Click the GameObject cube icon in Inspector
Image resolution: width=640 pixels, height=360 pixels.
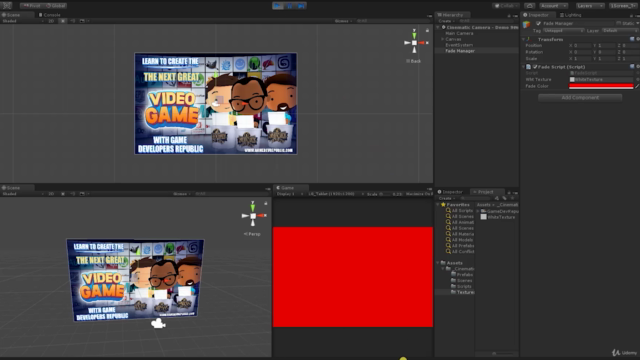point(527,24)
